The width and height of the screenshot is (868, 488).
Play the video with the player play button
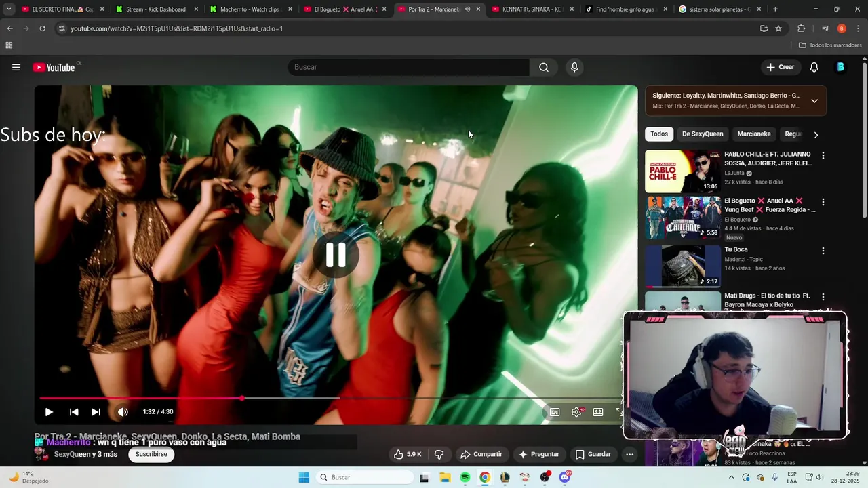(x=49, y=412)
